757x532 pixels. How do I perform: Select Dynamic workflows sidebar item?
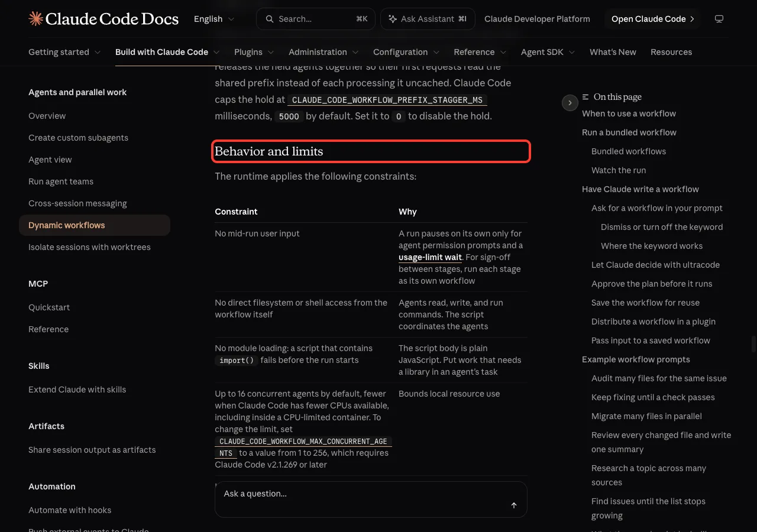tap(95, 225)
